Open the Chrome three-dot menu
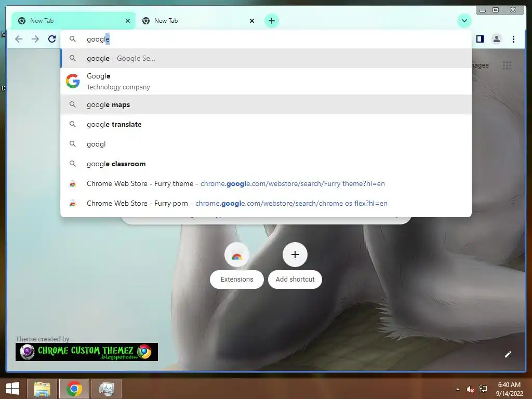532x399 pixels. point(513,39)
